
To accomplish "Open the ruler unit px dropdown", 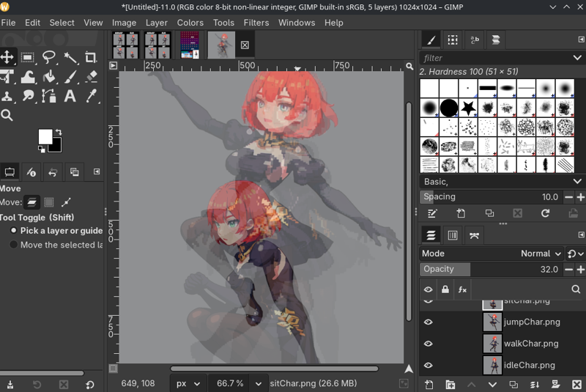I will click(188, 383).
